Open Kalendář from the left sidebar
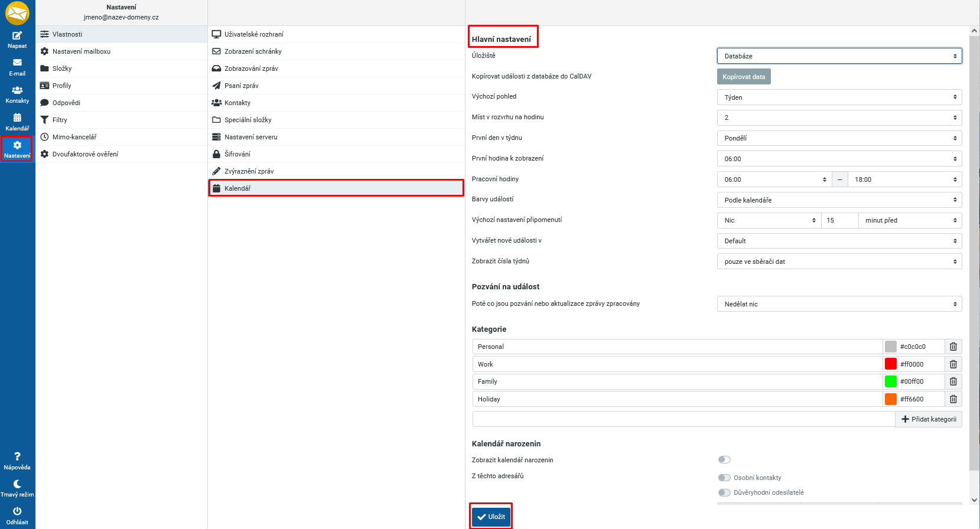 pos(17,122)
